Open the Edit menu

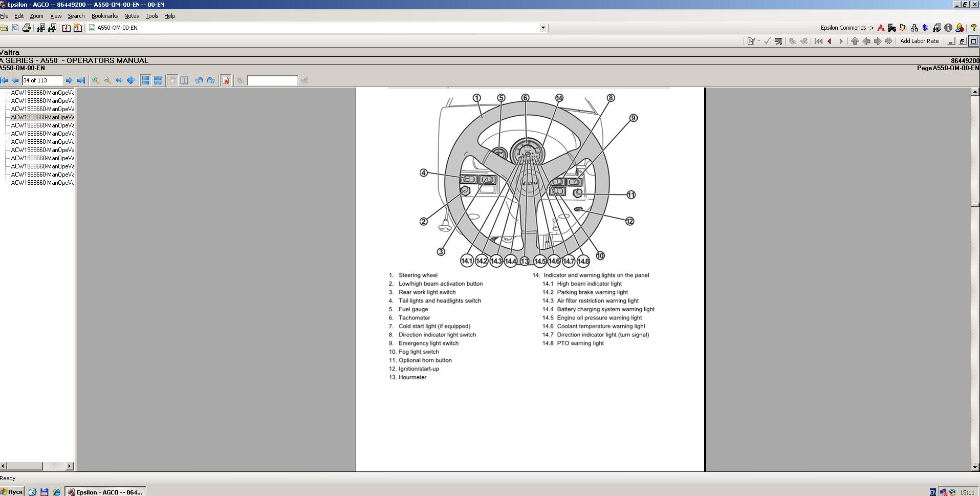click(x=19, y=16)
